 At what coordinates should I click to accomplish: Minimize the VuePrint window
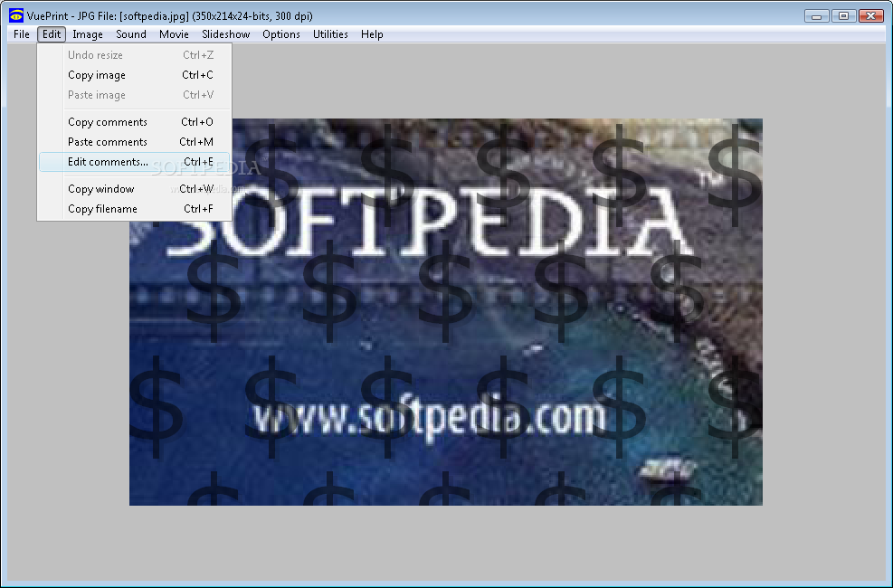(x=817, y=16)
